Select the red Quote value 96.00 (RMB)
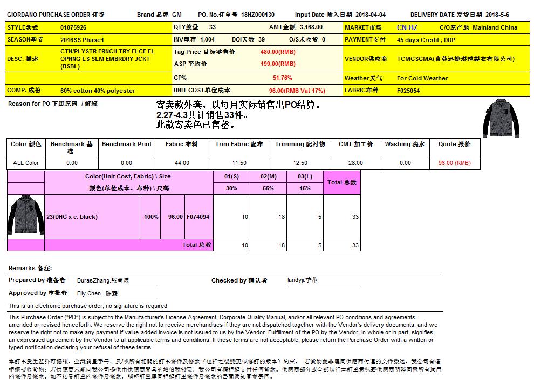Image resolution: width=534 pixels, height=392 pixels. coord(454,163)
